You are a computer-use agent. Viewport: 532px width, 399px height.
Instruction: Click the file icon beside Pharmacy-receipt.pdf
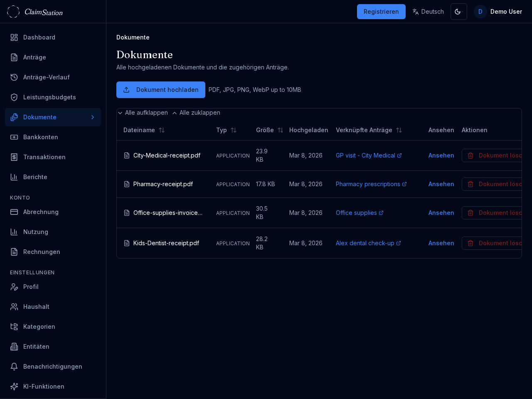(127, 184)
